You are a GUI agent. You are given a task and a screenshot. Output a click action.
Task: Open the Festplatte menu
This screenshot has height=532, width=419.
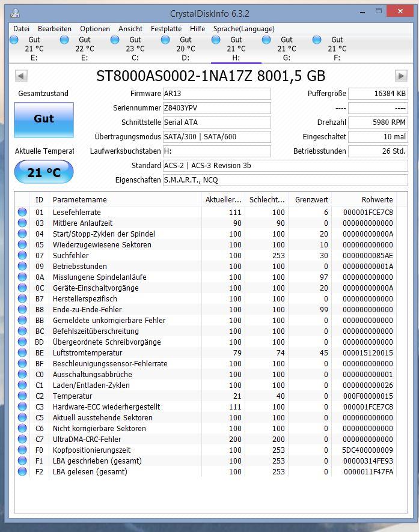[166, 29]
